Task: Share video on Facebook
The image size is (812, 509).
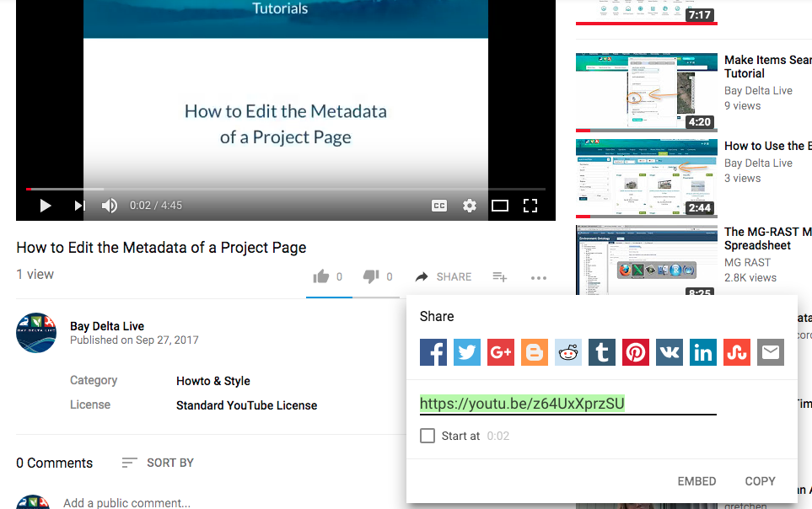Action: coord(433,352)
